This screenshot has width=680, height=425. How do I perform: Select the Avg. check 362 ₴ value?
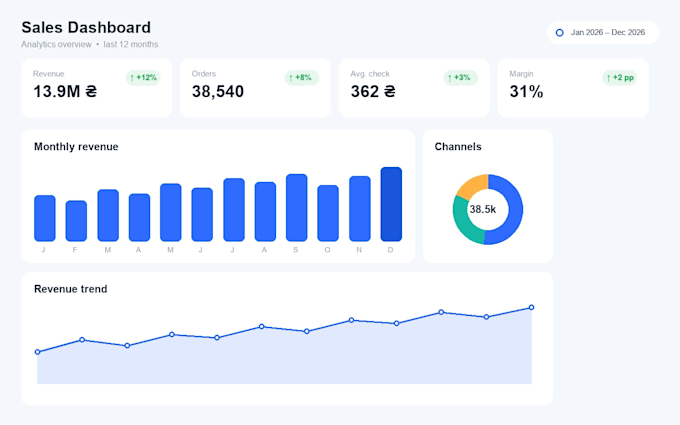point(373,92)
